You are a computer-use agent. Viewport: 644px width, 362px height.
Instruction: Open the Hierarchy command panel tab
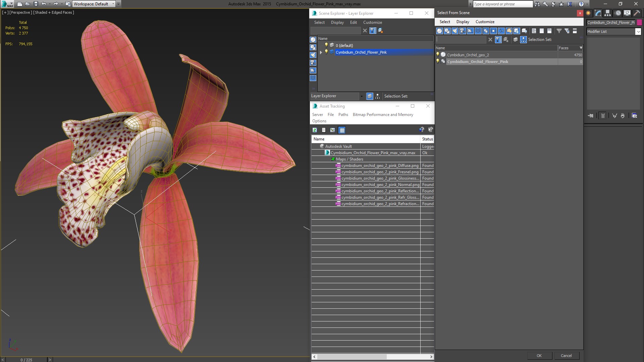click(x=608, y=13)
